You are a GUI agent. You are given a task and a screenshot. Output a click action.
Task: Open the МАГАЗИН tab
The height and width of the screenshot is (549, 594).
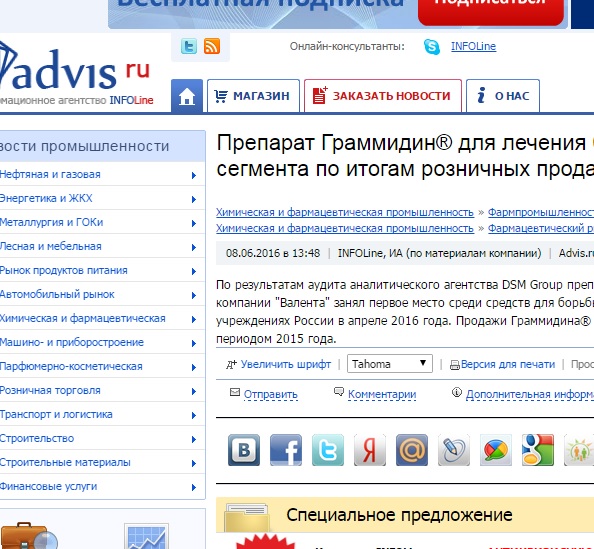tap(253, 96)
